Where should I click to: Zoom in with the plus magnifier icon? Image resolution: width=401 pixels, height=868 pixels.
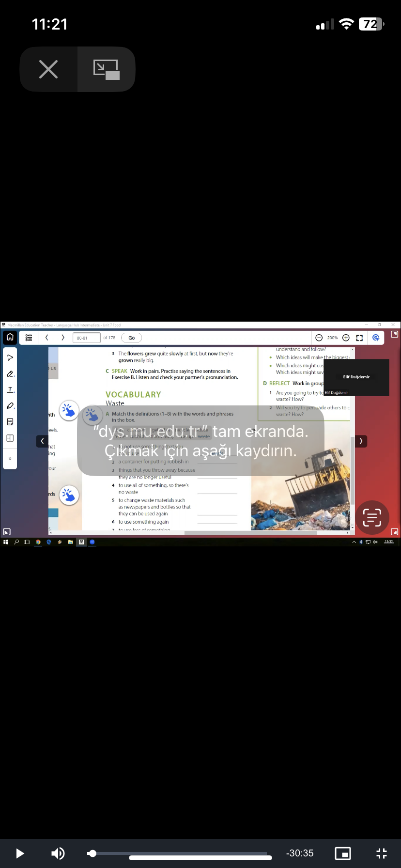(346, 338)
